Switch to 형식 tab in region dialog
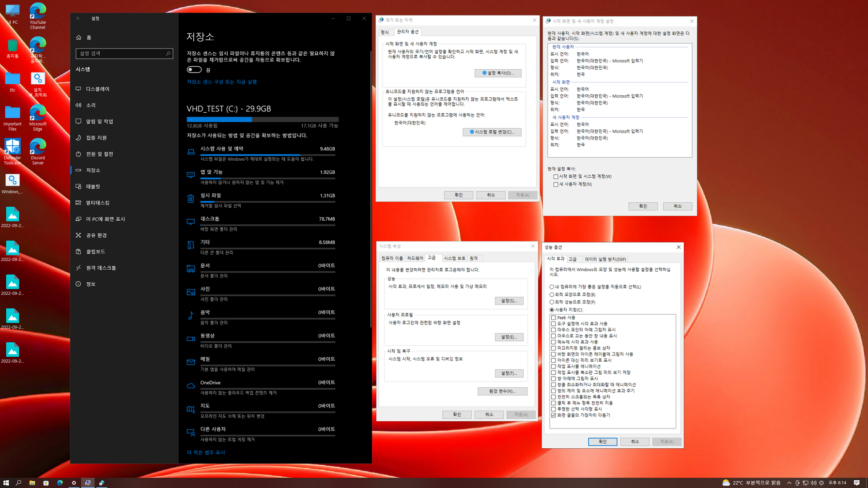This screenshot has width=868, height=488. click(385, 32)
